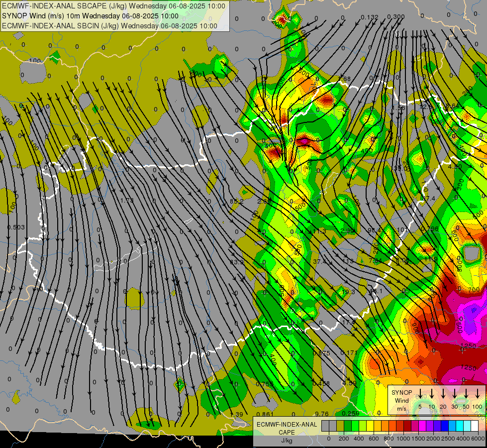Click the 0.796 value on the map
This screenshot has height=448, width=487.
[430, 229]
